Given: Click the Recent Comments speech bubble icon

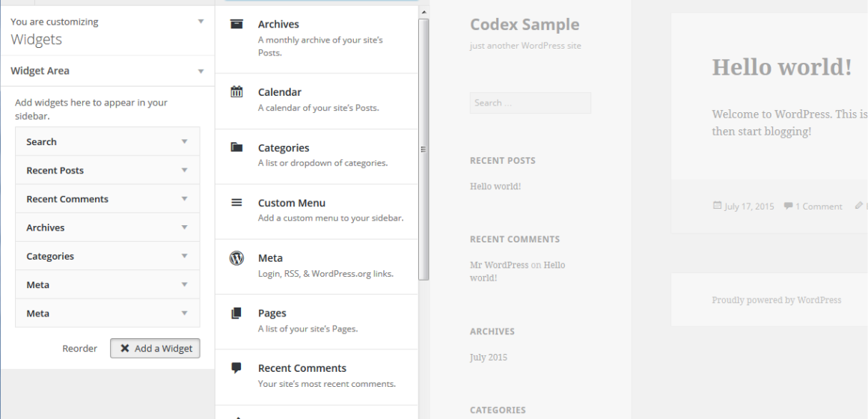Looking at the screenshot, I should [237, 368].
